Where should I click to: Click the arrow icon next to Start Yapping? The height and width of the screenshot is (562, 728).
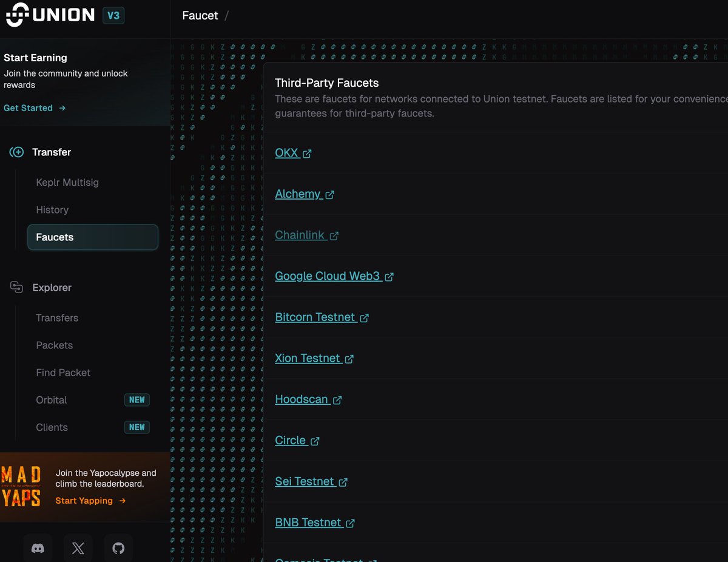point(123,501)
